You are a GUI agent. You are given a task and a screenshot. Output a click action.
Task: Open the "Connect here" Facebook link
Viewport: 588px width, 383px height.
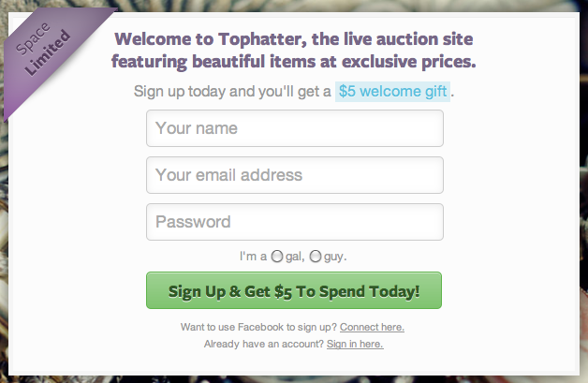tap(372, 327)
